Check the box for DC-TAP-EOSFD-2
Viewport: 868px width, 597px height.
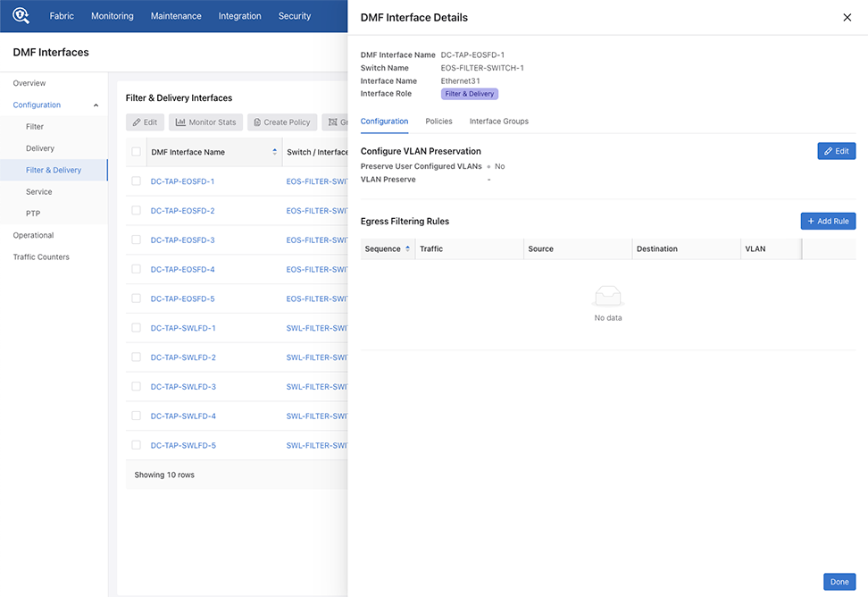click(x=137, y=211)
